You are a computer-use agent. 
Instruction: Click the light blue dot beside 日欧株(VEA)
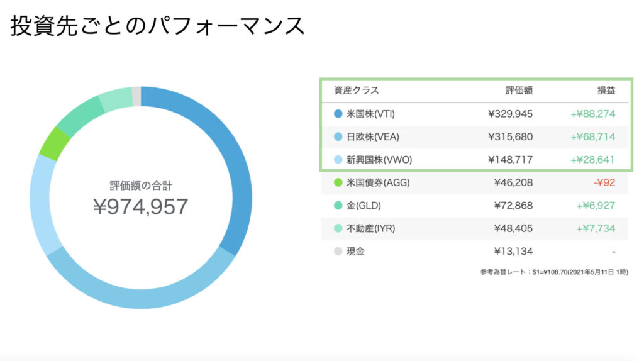[338, 136]
